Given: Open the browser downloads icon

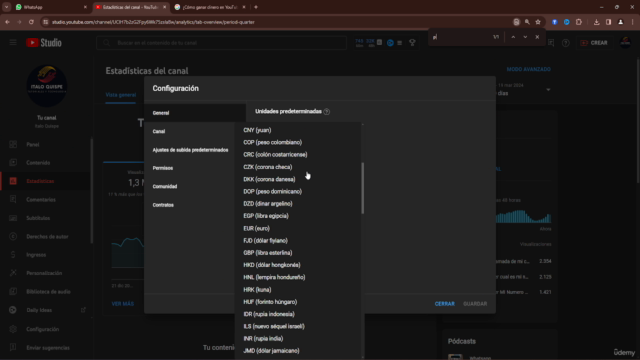Looking at the screenshot, I should [x=596, y=22].
